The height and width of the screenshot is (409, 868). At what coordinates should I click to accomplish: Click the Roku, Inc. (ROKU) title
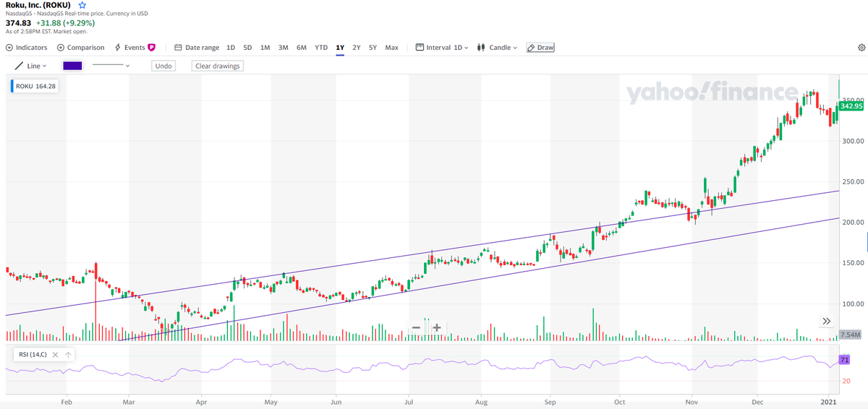(x=38, y=5)
